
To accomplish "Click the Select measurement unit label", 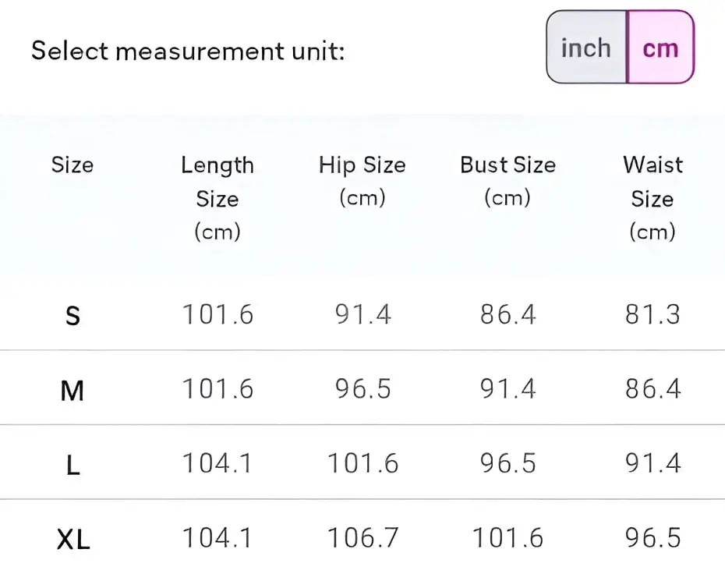I will 188,51.
